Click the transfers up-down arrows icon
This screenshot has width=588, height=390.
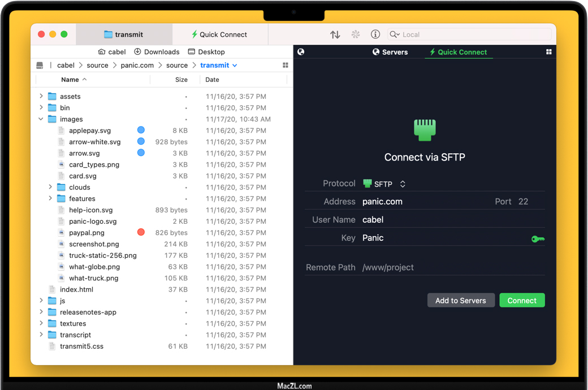(335, 34)
